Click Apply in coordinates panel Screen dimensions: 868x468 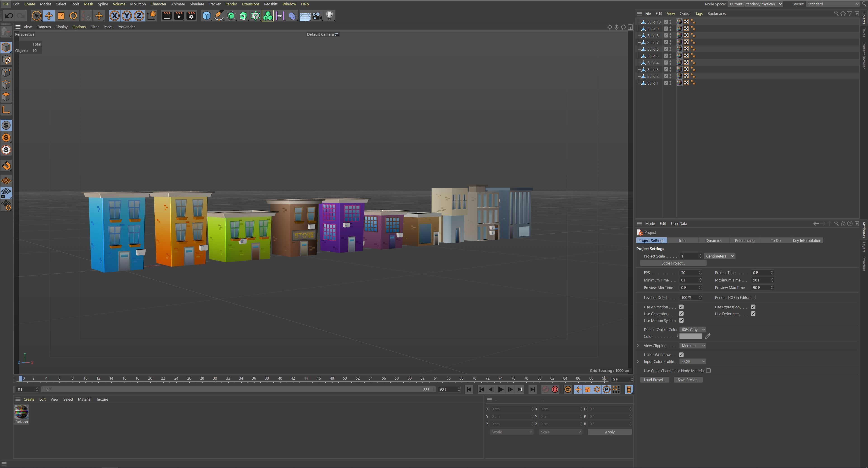pyautogui.click(x=610, y=432)
